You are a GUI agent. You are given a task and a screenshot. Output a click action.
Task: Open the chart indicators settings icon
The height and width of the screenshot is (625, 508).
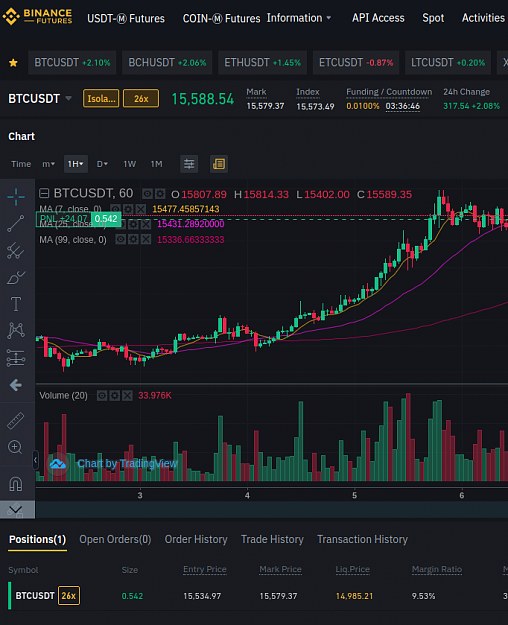point(189,164)
